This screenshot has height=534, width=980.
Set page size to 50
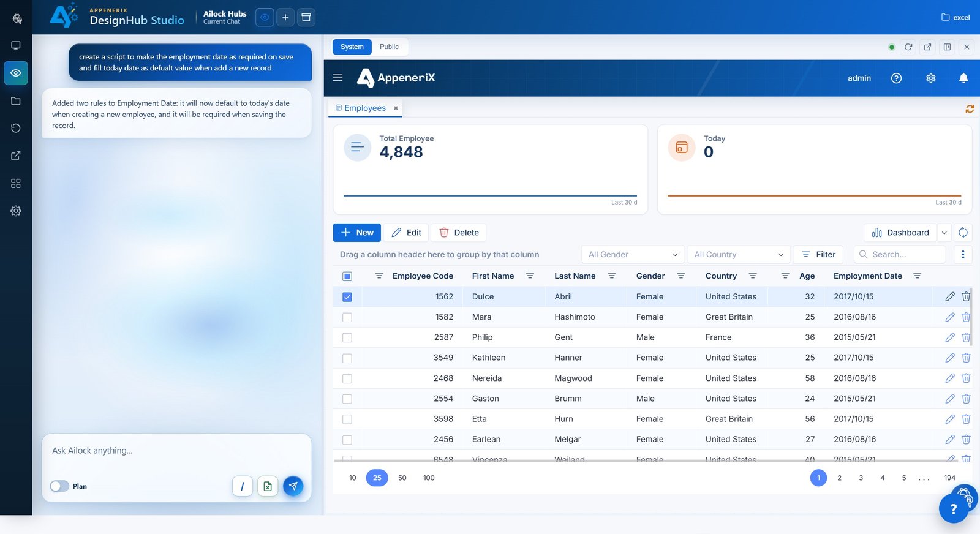point(402,478)
